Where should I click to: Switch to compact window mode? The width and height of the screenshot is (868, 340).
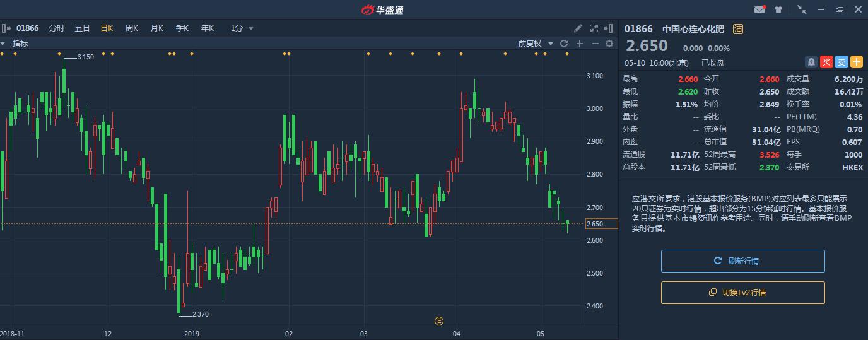pyautogui.click(x=802, y=9)
